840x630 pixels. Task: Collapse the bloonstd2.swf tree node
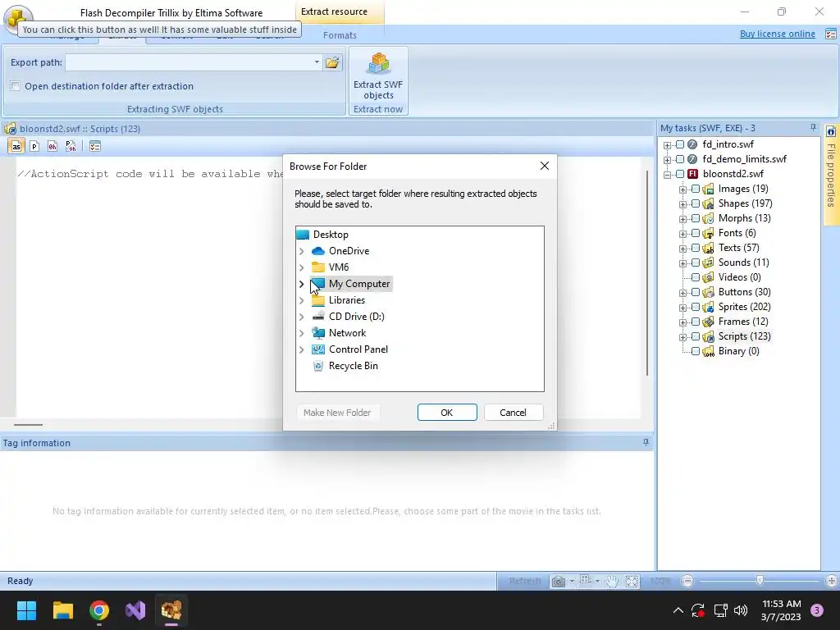668,174
